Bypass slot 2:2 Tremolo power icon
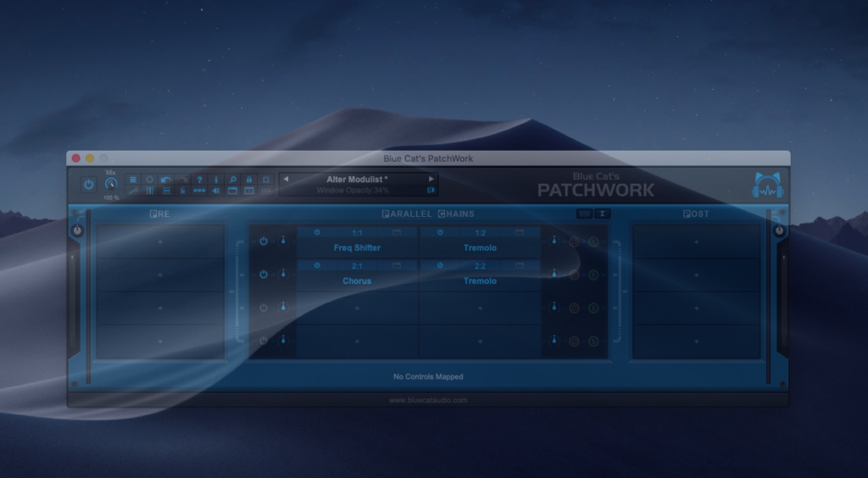 pyautogui.click(x=440, y=265)
